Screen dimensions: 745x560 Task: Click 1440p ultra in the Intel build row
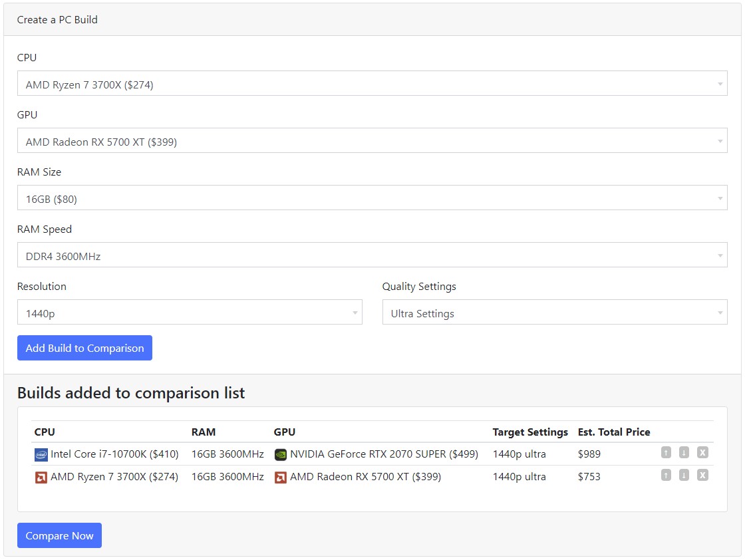(x=519, y=454)
